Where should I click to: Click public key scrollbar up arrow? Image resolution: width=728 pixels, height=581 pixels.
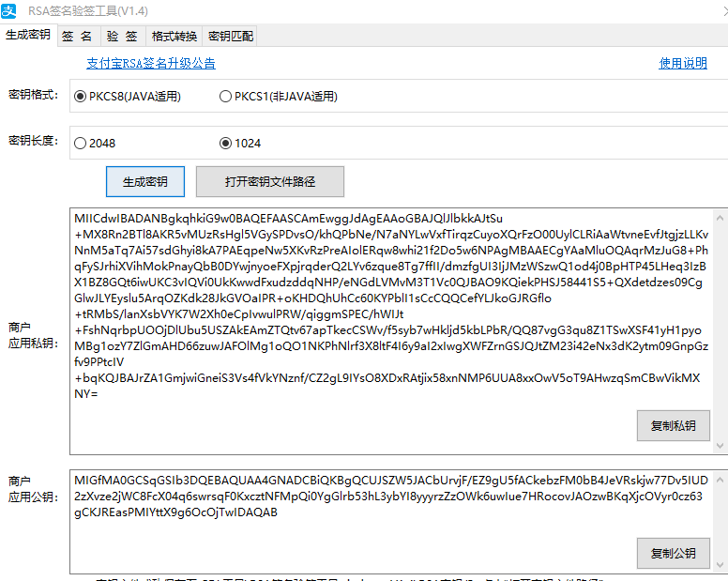point(720,480)
